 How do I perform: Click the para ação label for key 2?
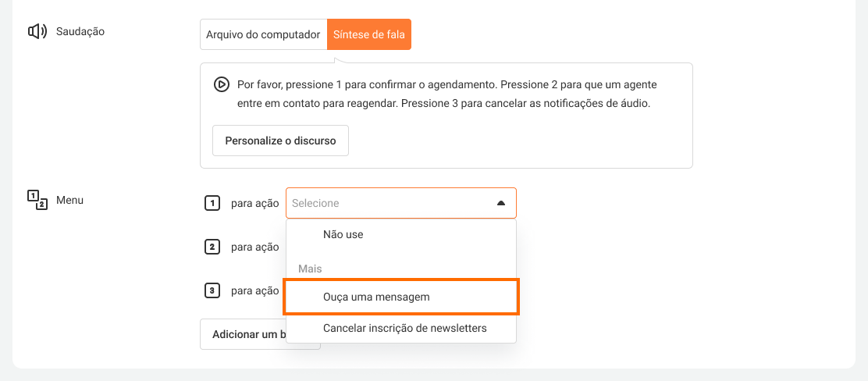tap(254, 247)
